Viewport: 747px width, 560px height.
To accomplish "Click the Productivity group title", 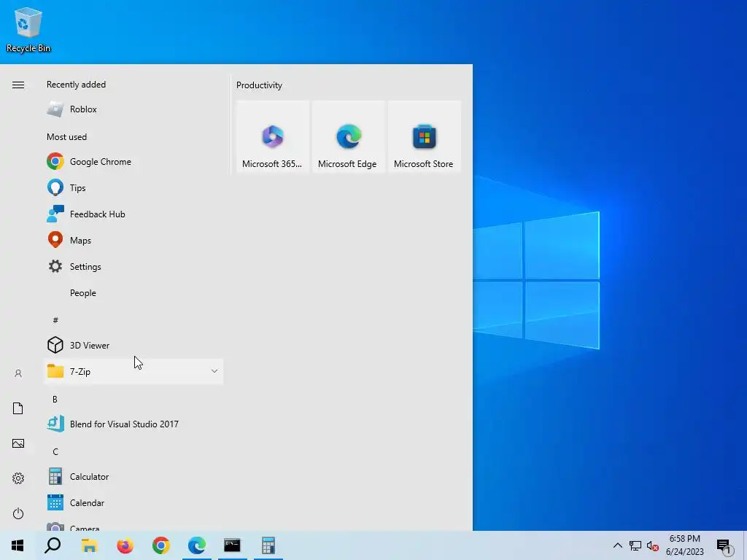I will (x=259, y=85).
